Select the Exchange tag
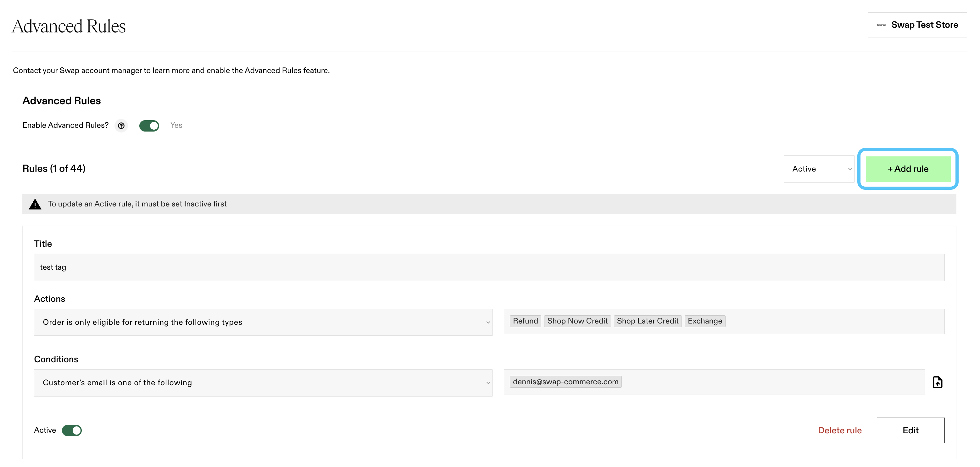 (x=704, y=321)
